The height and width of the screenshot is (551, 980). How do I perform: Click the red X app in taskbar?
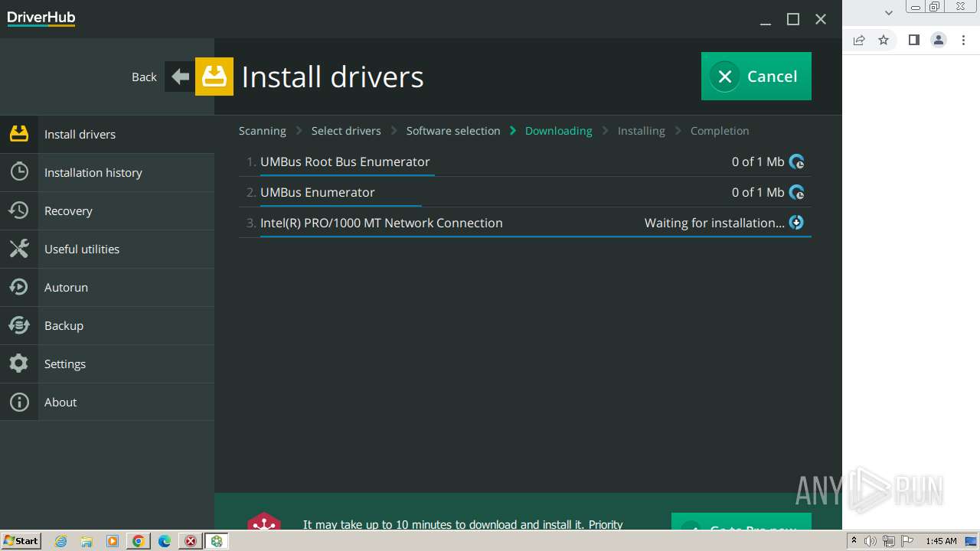pos(191,541)
